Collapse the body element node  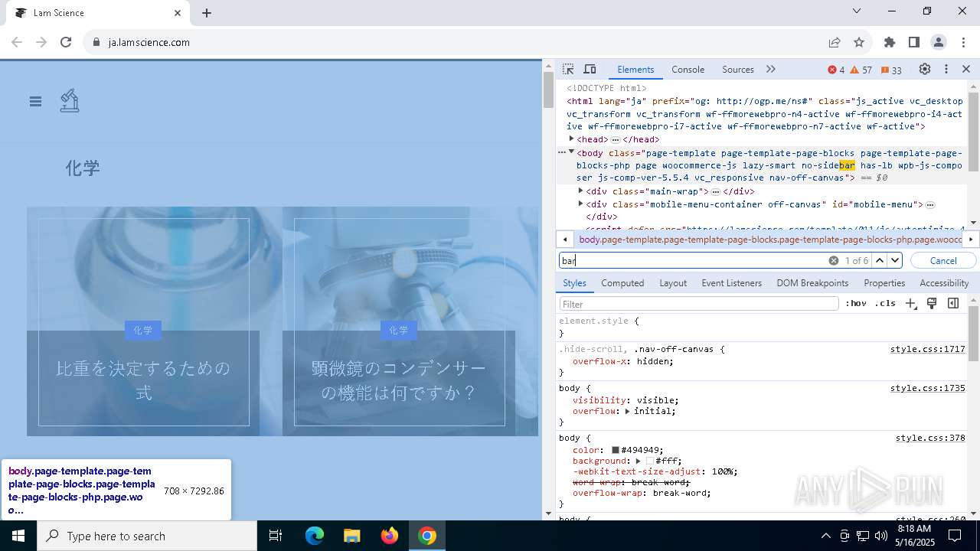(x=571, y=152)
